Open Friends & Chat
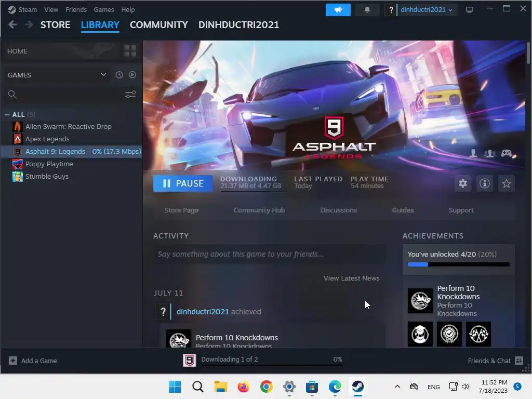Image resolution: width=532 pixels, height=399 pixels. coord(495,361)
